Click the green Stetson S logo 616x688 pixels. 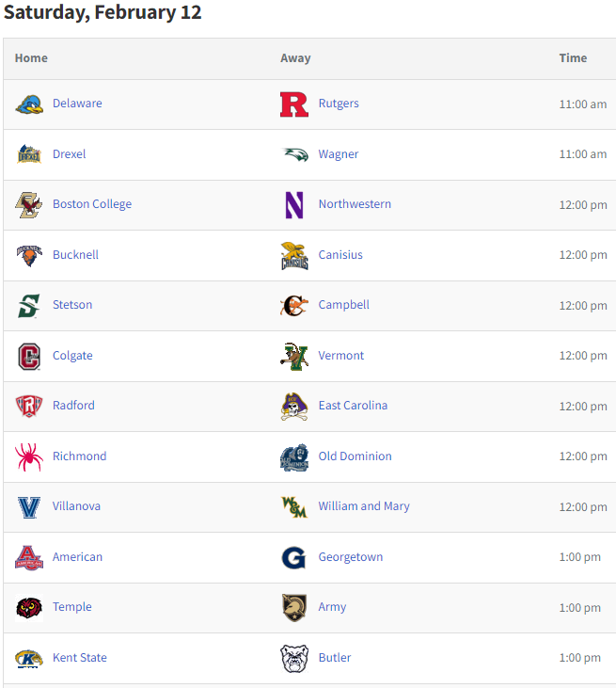(29, 306)
